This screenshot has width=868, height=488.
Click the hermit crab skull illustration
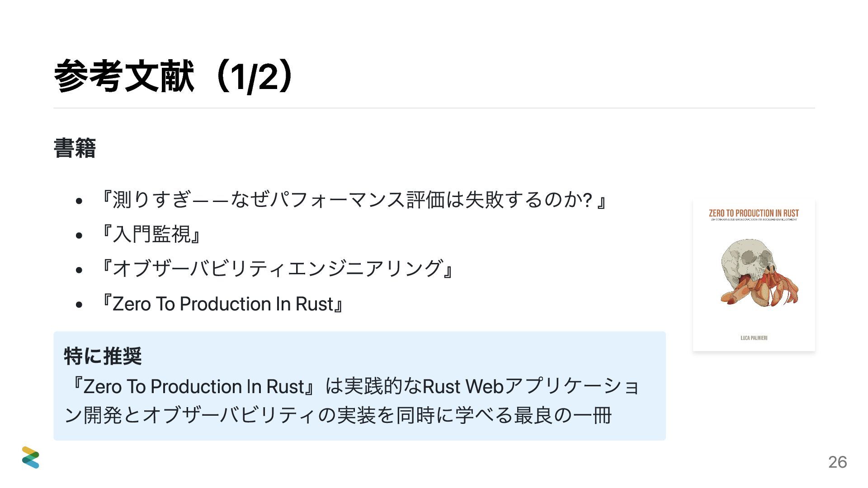point(759,273)
